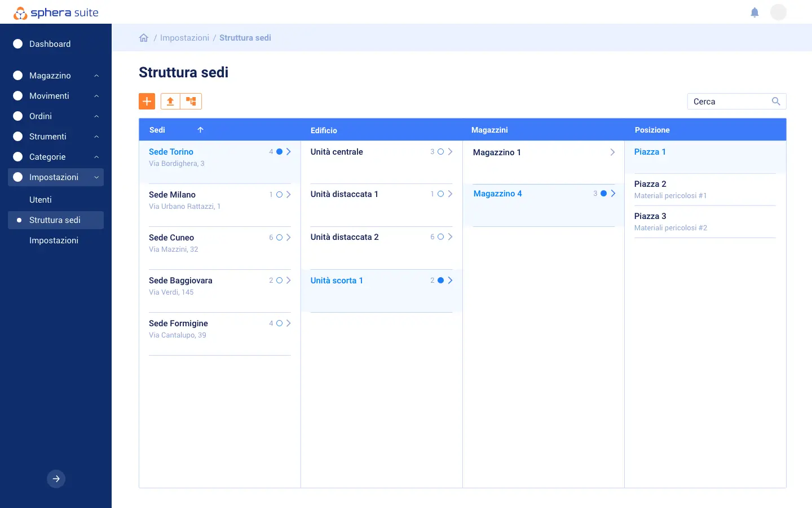Image resolution: width=812 pixels, height=508 pixels.
Task: Collapse the Impostazioni sidebar menu chevron
Action: coord(96,177)
